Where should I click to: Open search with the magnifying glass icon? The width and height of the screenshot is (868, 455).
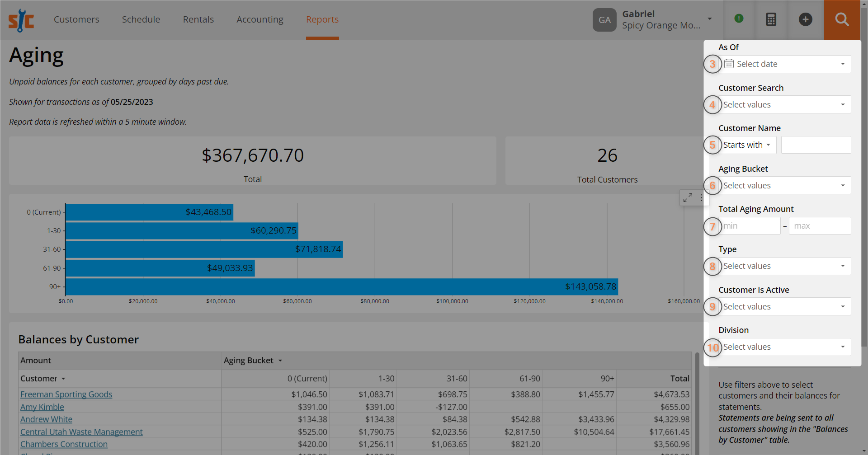(x=842, y=20)
